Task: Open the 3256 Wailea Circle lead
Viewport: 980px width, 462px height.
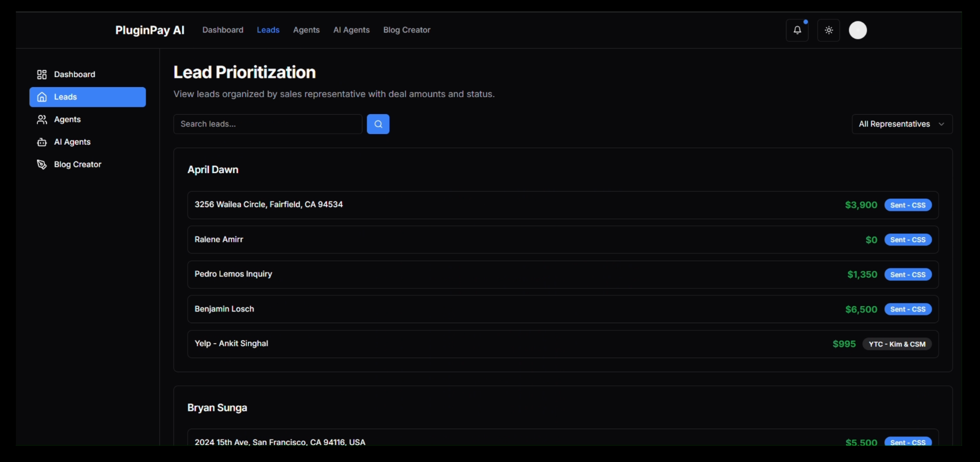Action: pyautogui.click(x=563, y=205)
